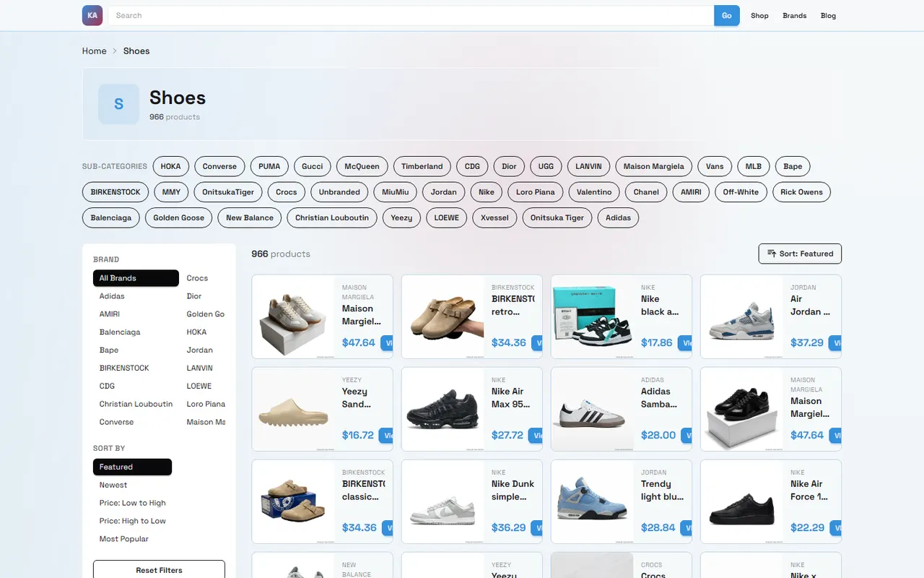Open the Brands menu item

point(794,15)
